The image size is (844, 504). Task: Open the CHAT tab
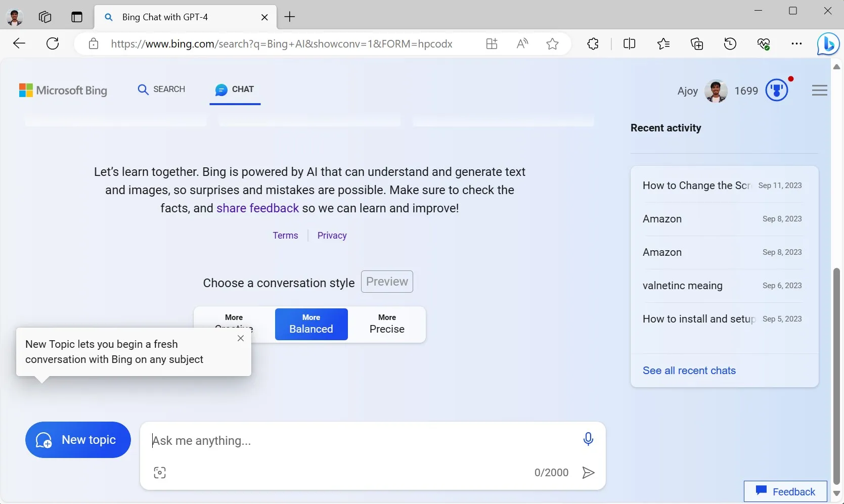click(235, 89)
